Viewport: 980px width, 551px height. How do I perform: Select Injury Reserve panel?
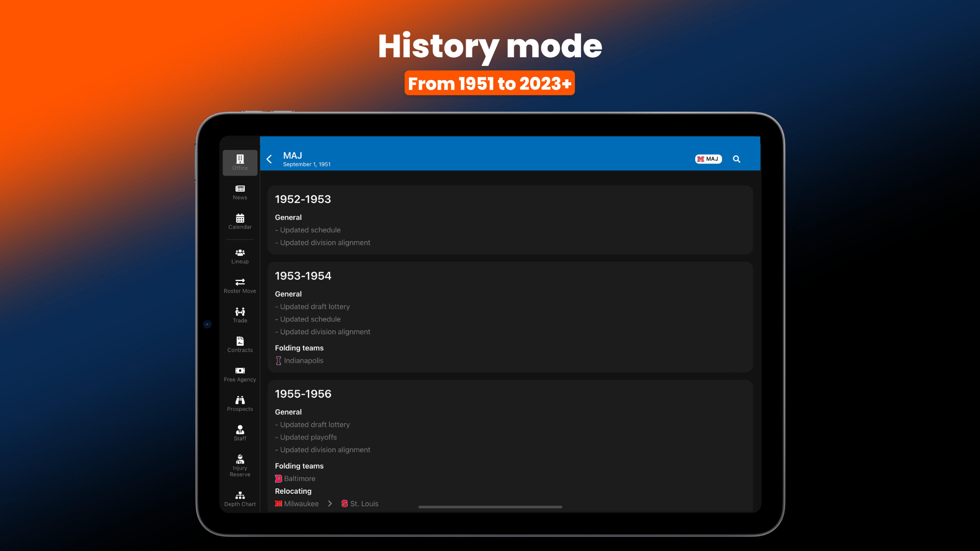[240, 465]
